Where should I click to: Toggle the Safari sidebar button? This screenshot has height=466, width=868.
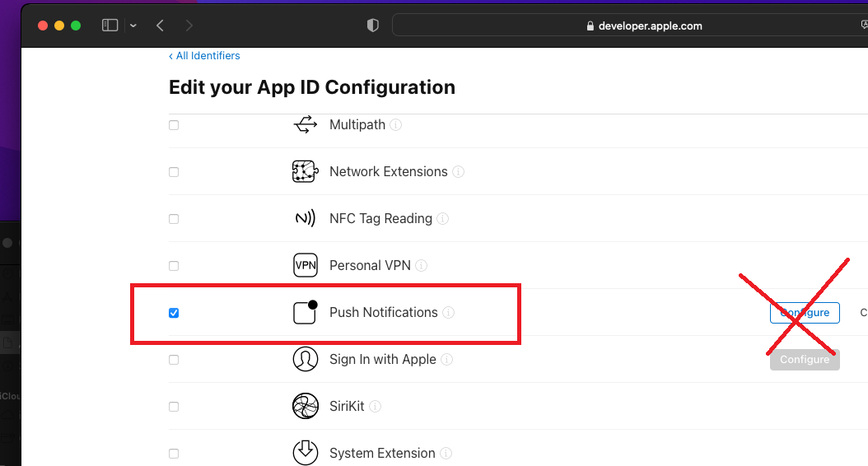pyautogui.click(x=110, y=26)
